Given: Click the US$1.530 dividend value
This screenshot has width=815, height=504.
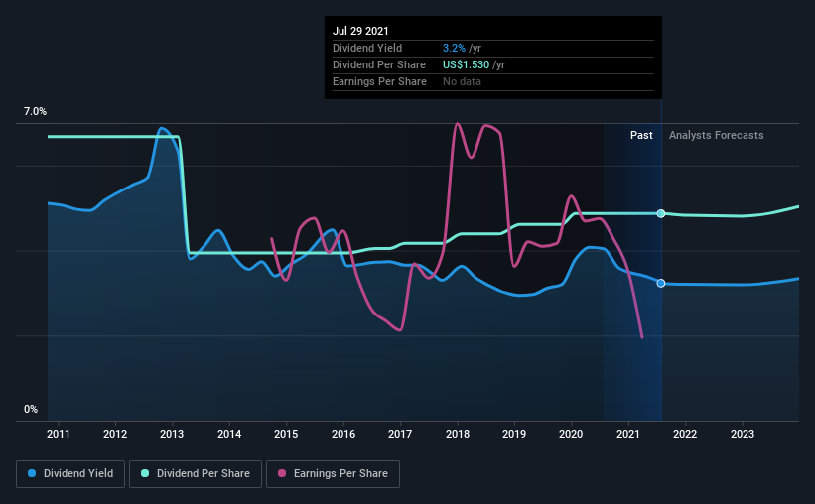Looking at the screenshot, I should click(x=467, y=64).
